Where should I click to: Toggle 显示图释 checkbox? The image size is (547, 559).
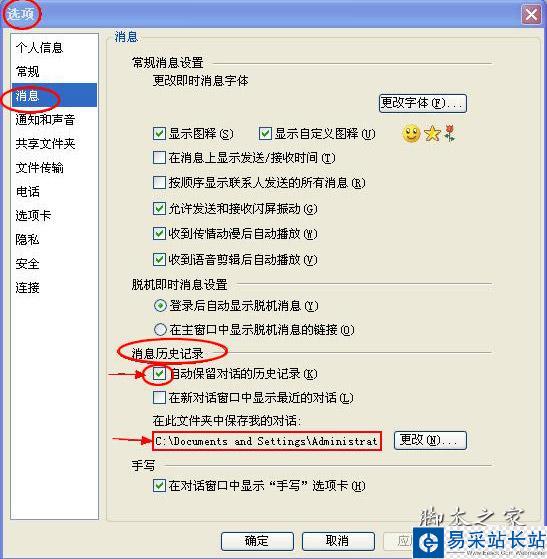[159, 134]
